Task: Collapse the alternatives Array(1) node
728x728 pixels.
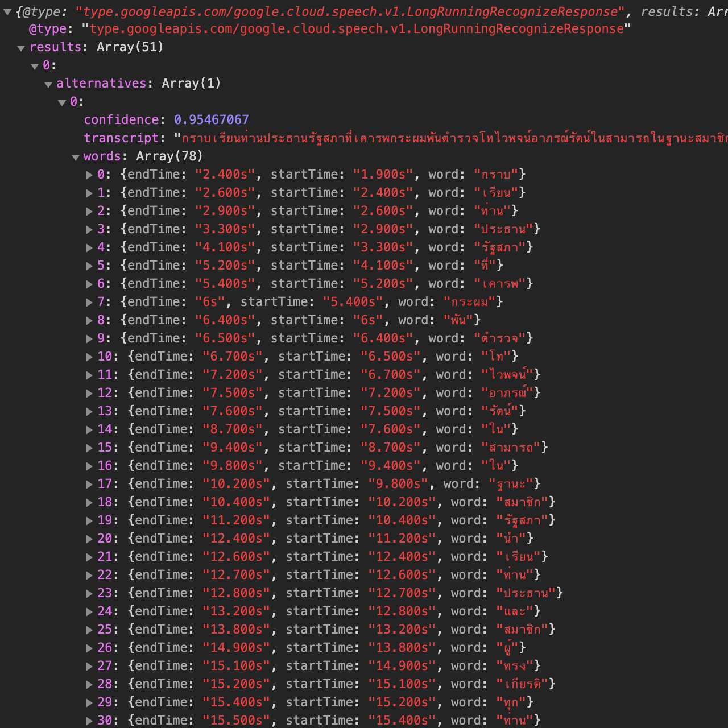Action: pyautogui.click(x=48, y=85)
